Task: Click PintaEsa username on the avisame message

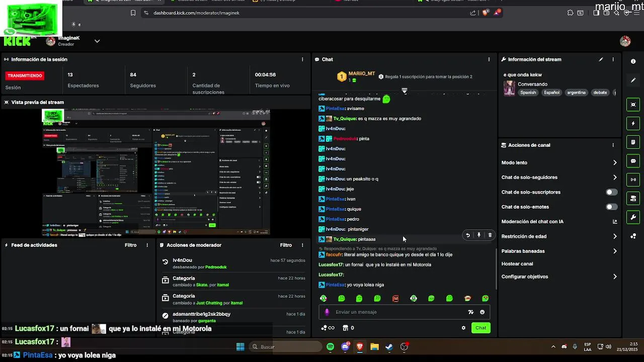Action: (x=335, y=109)
